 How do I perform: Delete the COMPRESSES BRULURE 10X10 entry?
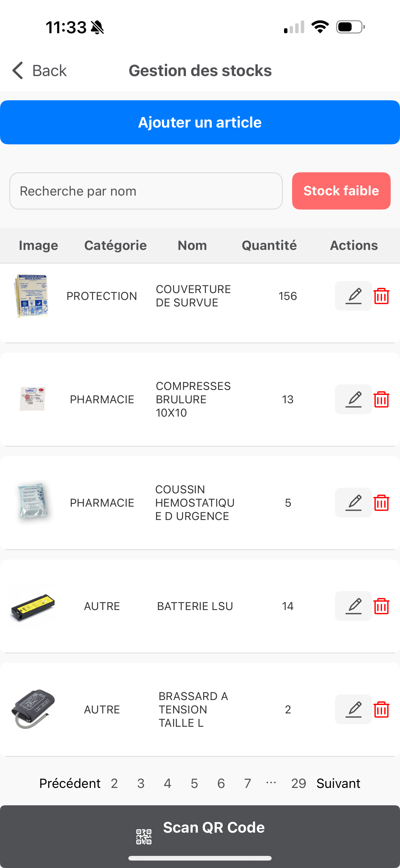(381, 399)
